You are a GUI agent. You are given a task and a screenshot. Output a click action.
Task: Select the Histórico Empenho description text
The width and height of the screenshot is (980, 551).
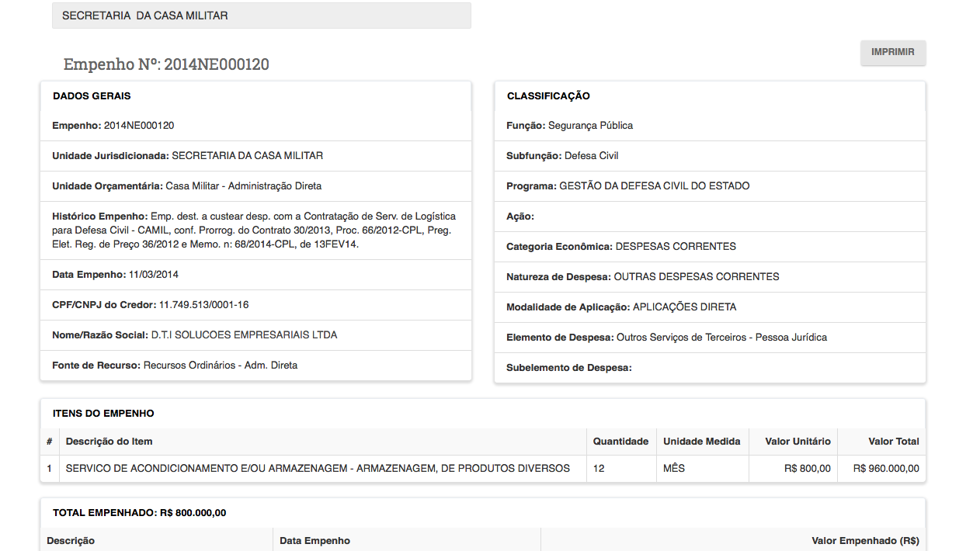[x=254, y=230]
